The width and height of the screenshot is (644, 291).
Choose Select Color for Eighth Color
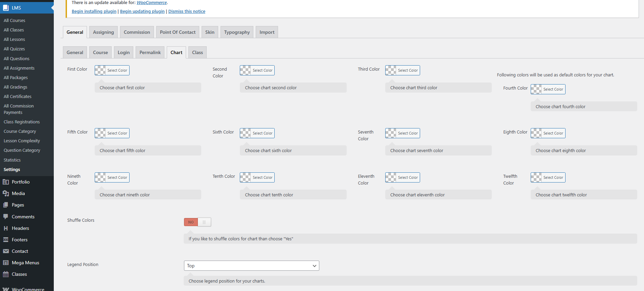553,133
